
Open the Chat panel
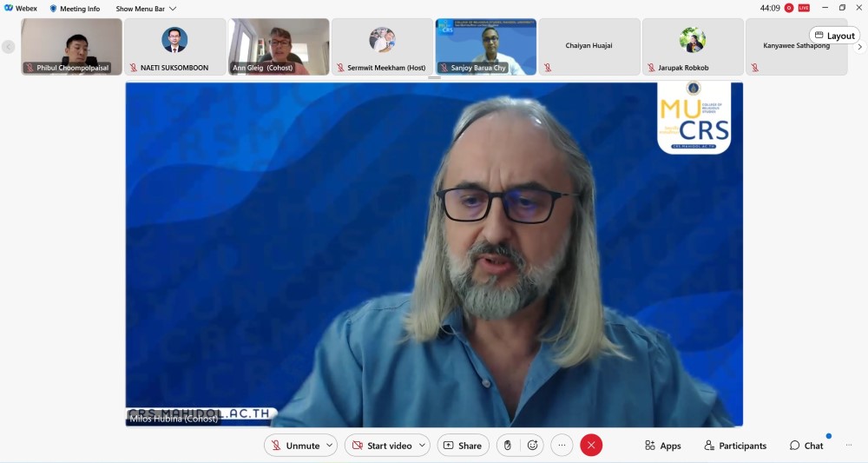click(x=806, y=446)
